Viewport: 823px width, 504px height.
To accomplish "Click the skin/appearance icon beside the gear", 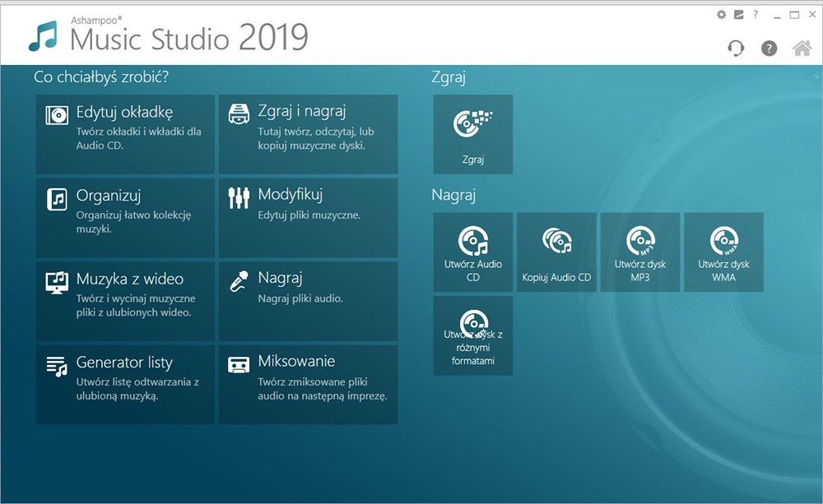I will click(x=738, y=15).
